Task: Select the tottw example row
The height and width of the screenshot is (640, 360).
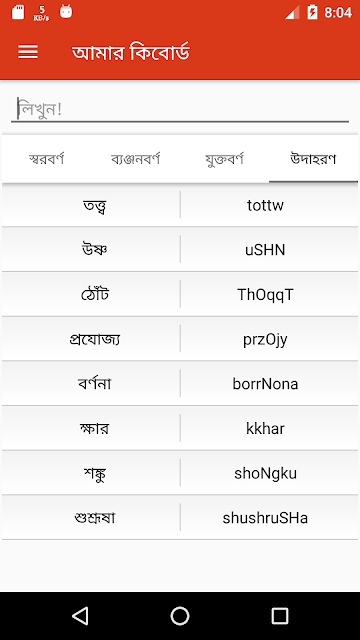Action: pyautogui.click(x=180, y=205)
